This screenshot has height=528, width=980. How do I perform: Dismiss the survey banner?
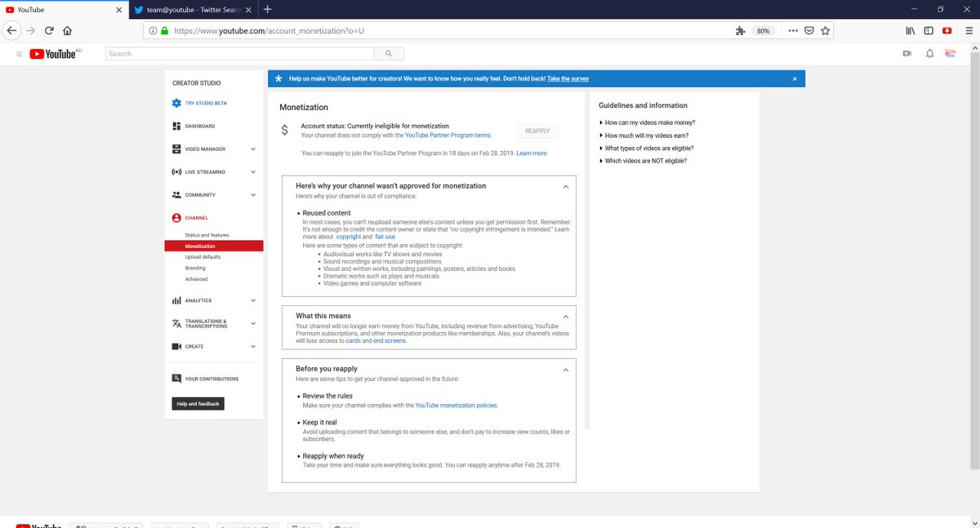point(795,78)
